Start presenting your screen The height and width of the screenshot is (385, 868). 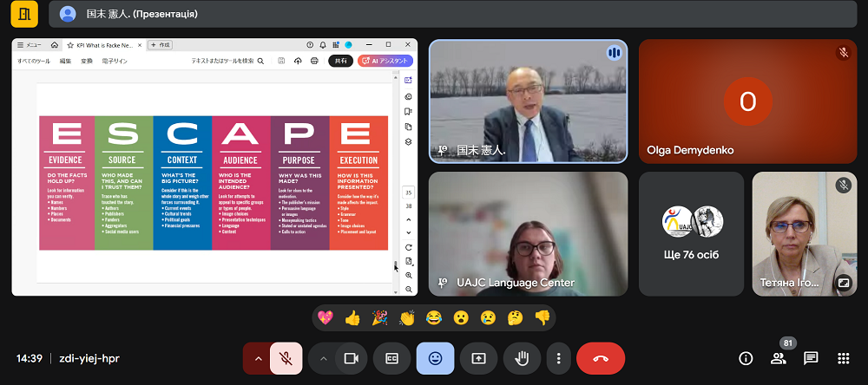point(478,358)
